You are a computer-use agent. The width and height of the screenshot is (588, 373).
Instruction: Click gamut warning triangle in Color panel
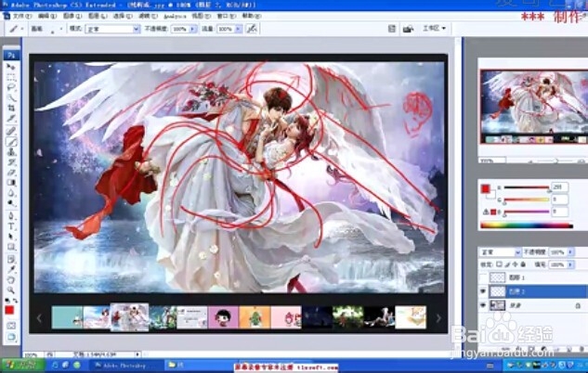pos(486,212)
